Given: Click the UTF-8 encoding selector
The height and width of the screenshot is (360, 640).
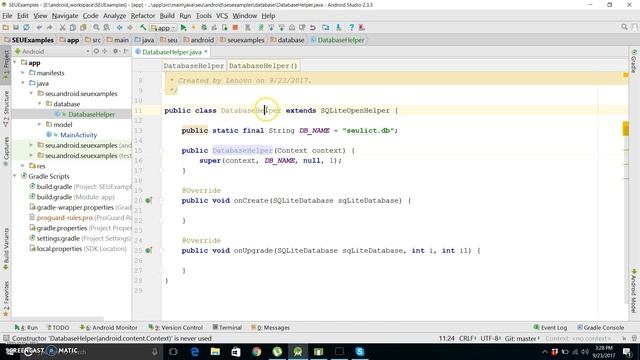Looking at the screenshot, I should [x=490, y=338].
